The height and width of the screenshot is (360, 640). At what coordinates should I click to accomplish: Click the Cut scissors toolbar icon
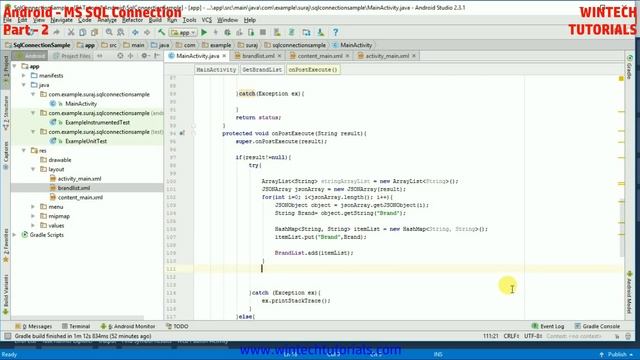tap(71, 32)
